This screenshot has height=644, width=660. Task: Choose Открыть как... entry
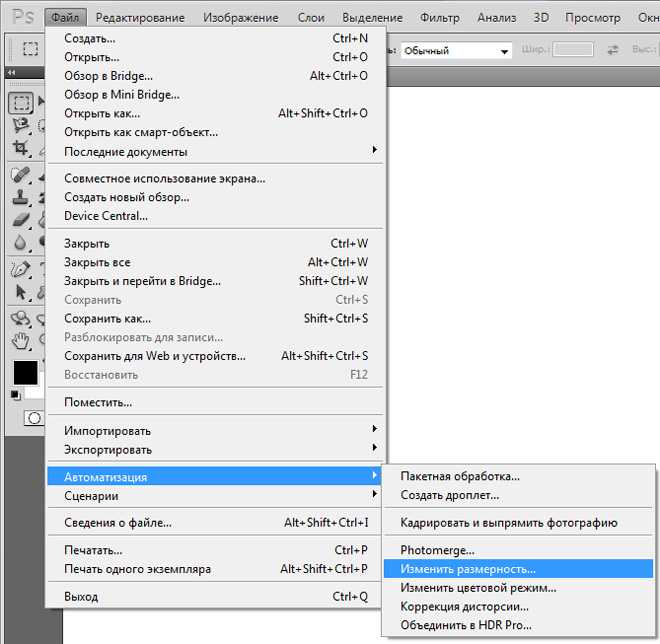pyautogui.click(x=215, y=113)
